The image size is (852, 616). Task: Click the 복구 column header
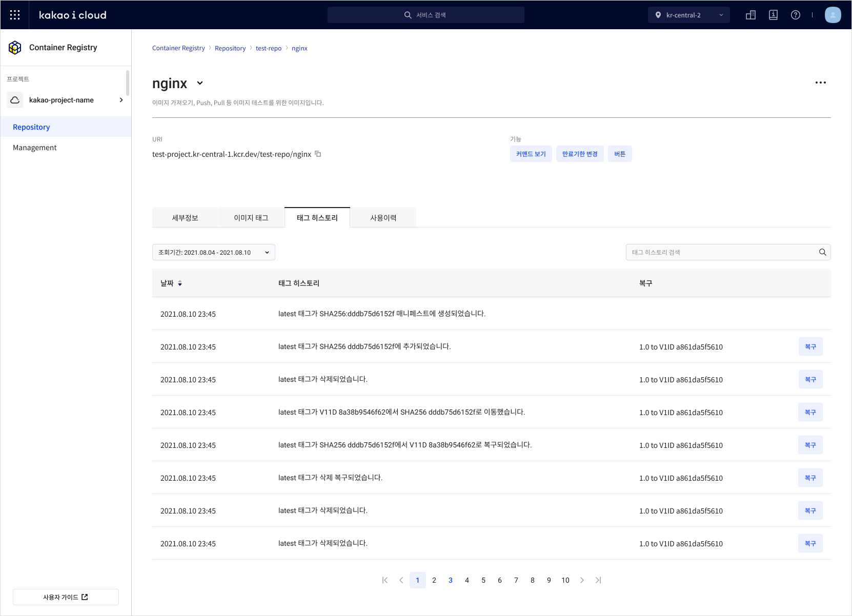click(x=646, y=283)
